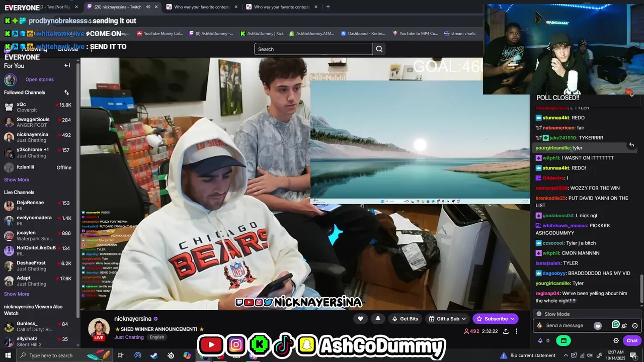The width and height of the screenshot is (644, 362).
Task: Click the heart follow icon under the stream
Action: pos(360,319)
